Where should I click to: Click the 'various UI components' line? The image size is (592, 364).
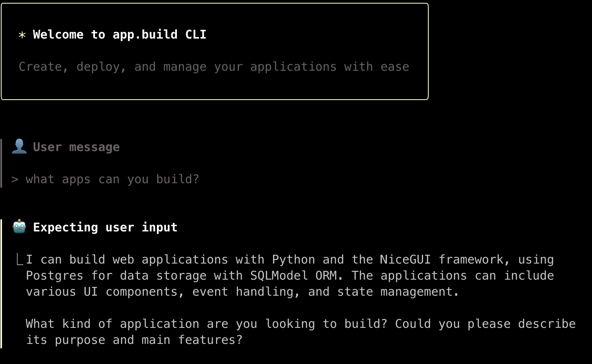click(x=242, y=292)
